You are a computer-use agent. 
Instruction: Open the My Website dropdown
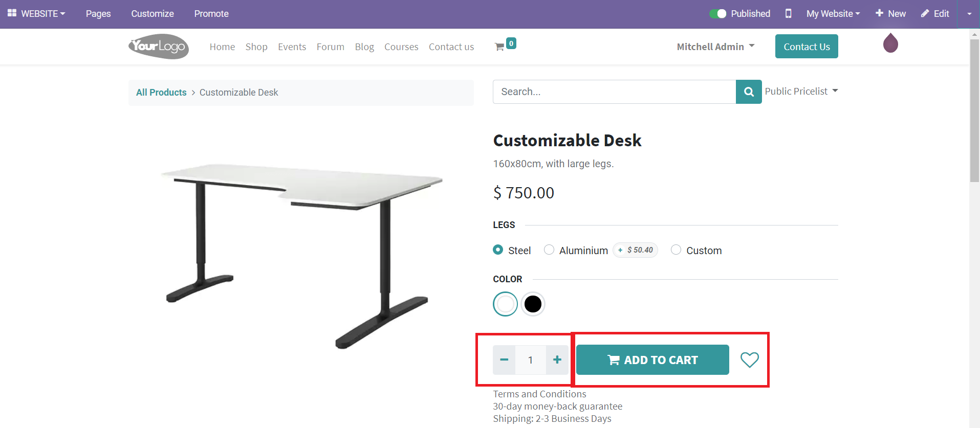point(833,13)
